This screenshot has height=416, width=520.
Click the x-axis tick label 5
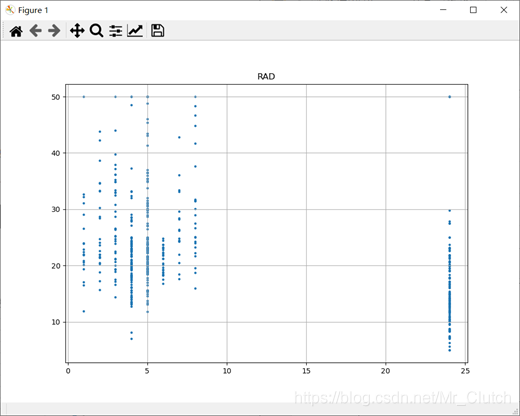(x=147, y=371)
